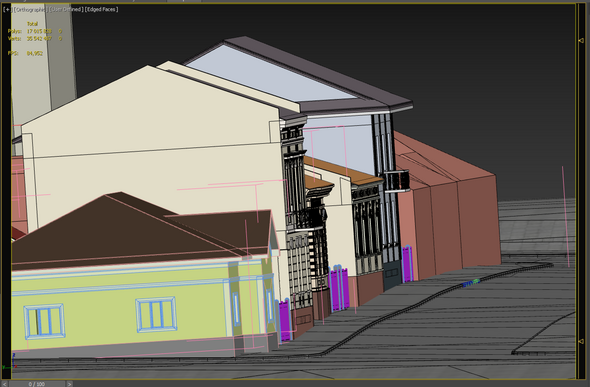The image size is (590, 387).
Task: Select the purple door near the red building
Action: (407, 264)
